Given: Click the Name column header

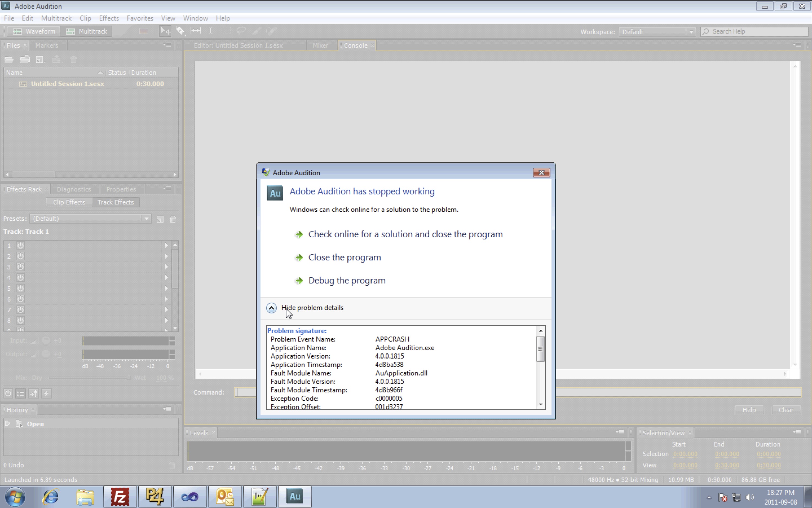Looking at the screenshot, I should click(54, 73).
